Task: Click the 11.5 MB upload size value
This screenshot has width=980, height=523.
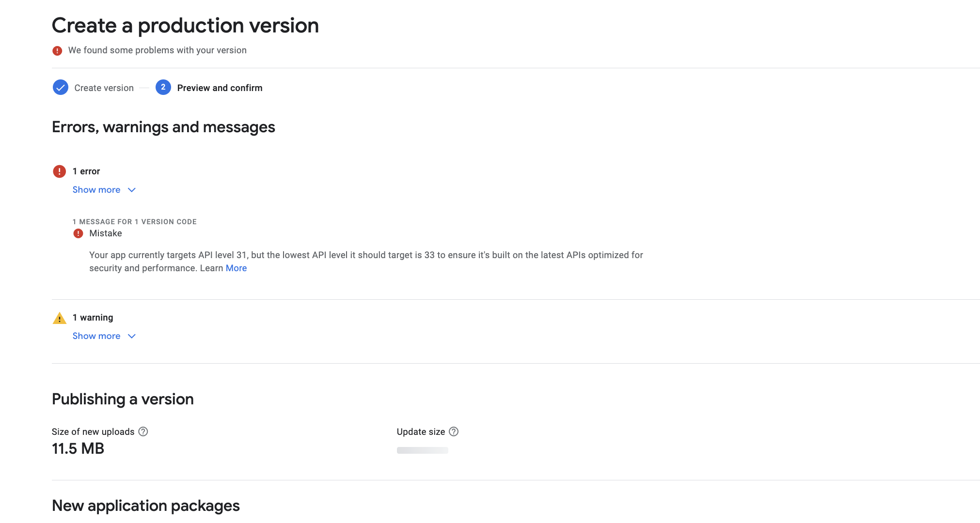Action: tap(78, 448)
